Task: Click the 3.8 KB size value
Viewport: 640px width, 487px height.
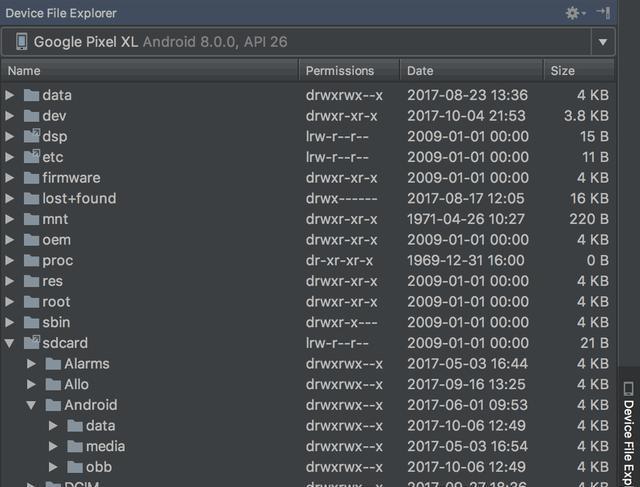Action: point(586,116)
